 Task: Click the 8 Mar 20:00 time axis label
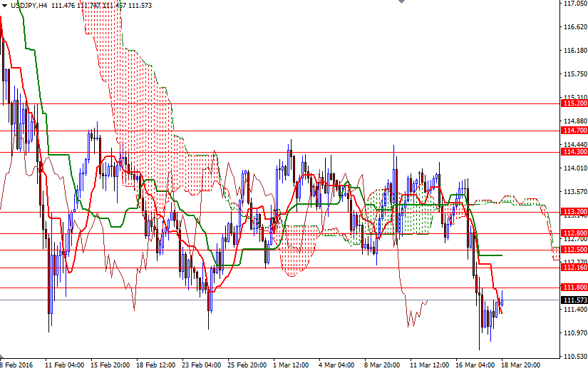pyautogui.click(x=382, y=365)
